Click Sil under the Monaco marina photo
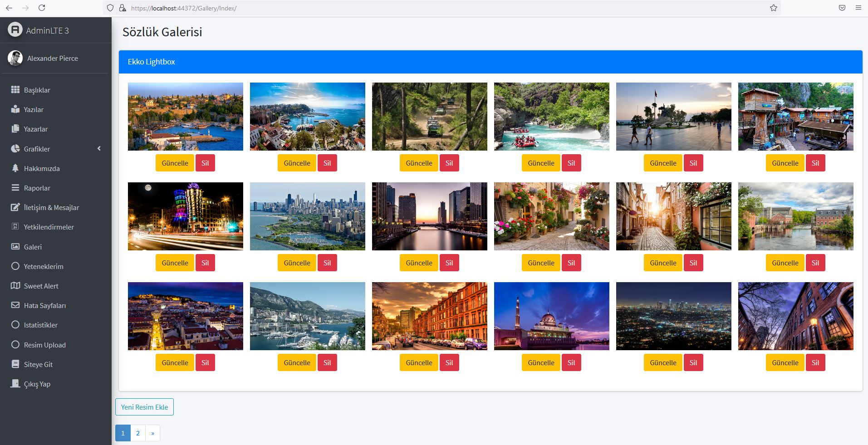 point(327,362)
